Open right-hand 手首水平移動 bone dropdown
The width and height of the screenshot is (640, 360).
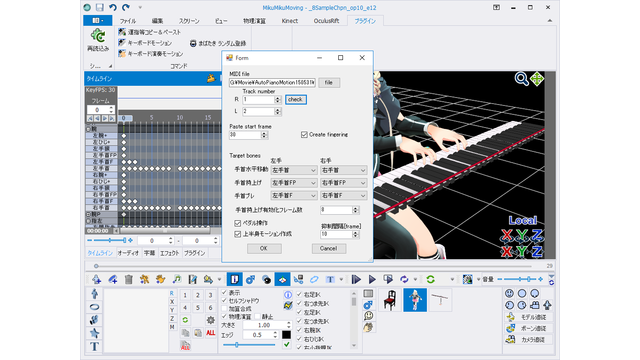pyautogui.click(x=344, y=170)
